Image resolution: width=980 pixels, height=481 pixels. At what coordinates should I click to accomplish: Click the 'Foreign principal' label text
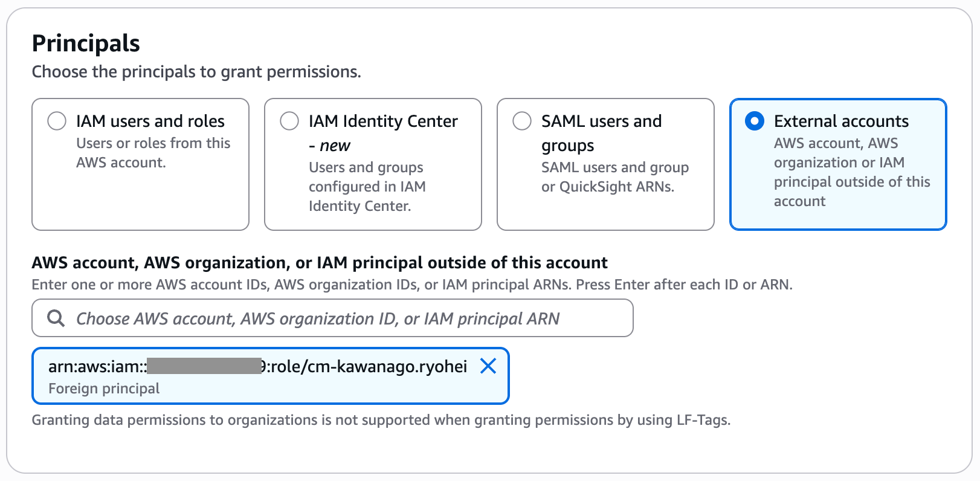pyautogui.click(x=104, y=389)
